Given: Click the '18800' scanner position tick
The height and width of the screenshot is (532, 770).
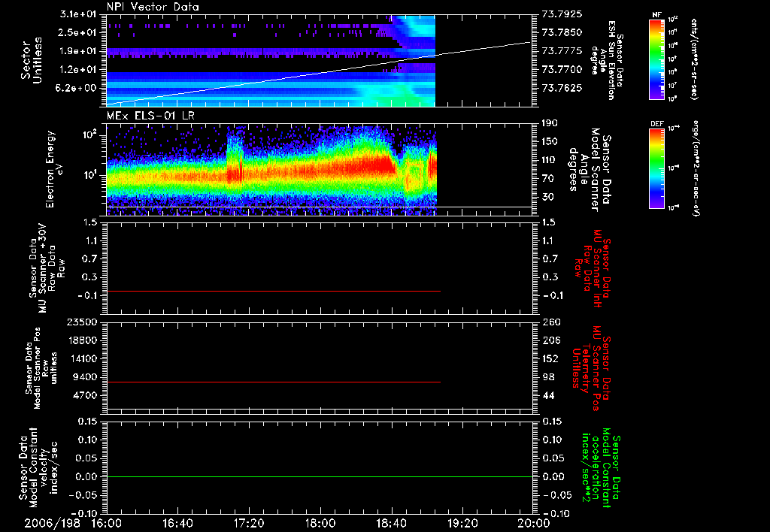Looking at the screenshot, I should (x=82, y=340).
